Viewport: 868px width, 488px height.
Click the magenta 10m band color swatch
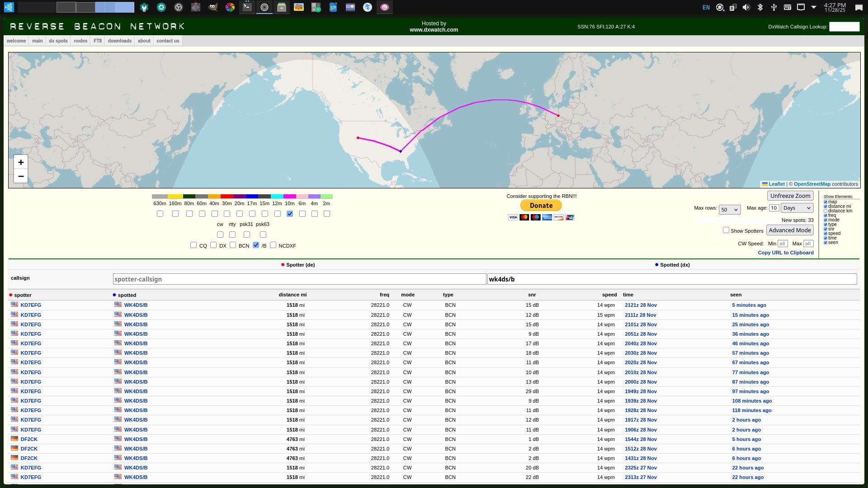[x=290, y=197]
